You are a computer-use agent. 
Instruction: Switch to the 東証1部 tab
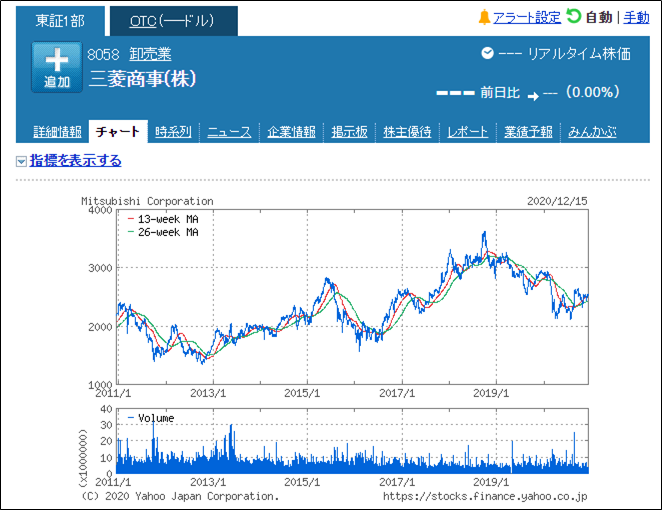[60, 21]
